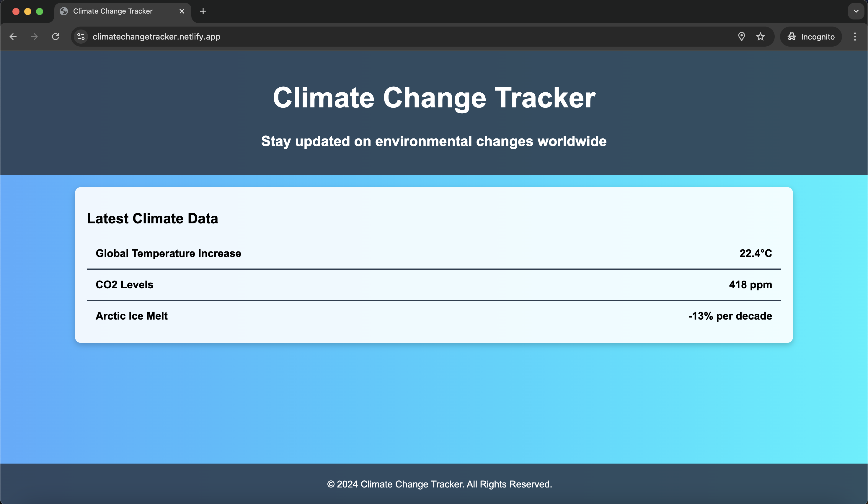Click the Latest Climate Data heading

click(x=152, y=218)
